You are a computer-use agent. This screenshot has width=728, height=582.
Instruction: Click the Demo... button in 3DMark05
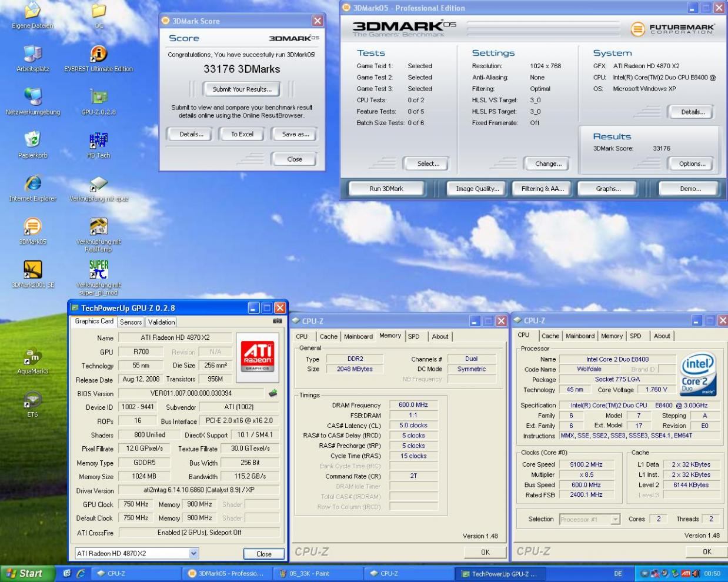(690, 189)
